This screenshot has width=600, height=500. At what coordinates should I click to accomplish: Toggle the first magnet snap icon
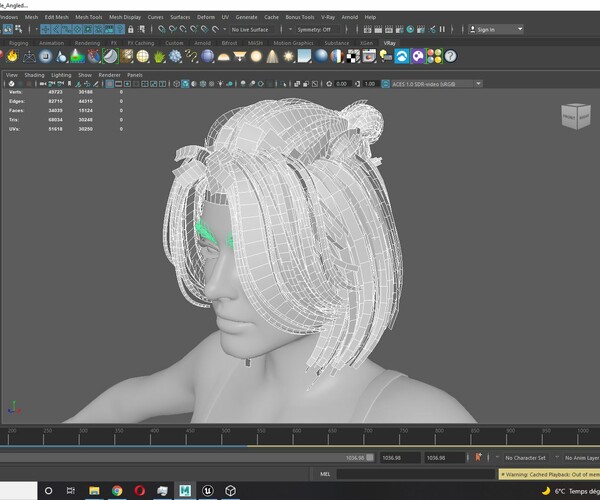(162, 29)
